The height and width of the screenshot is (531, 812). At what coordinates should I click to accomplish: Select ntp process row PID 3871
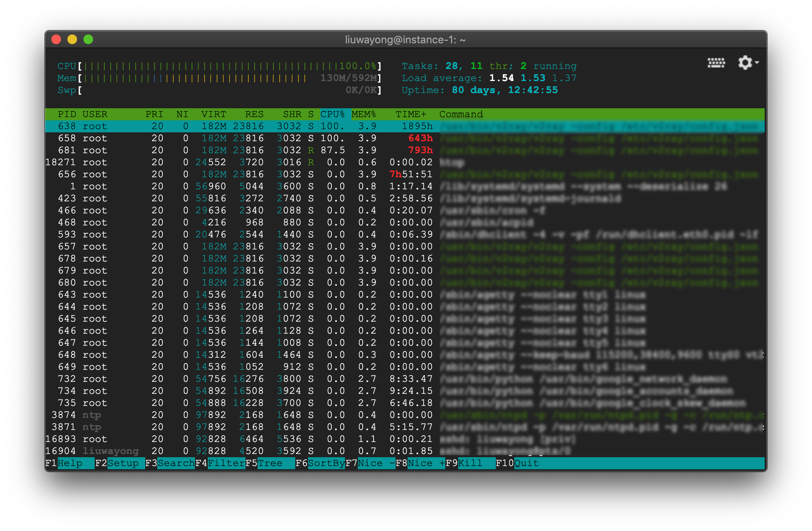[x=405, y=427]
